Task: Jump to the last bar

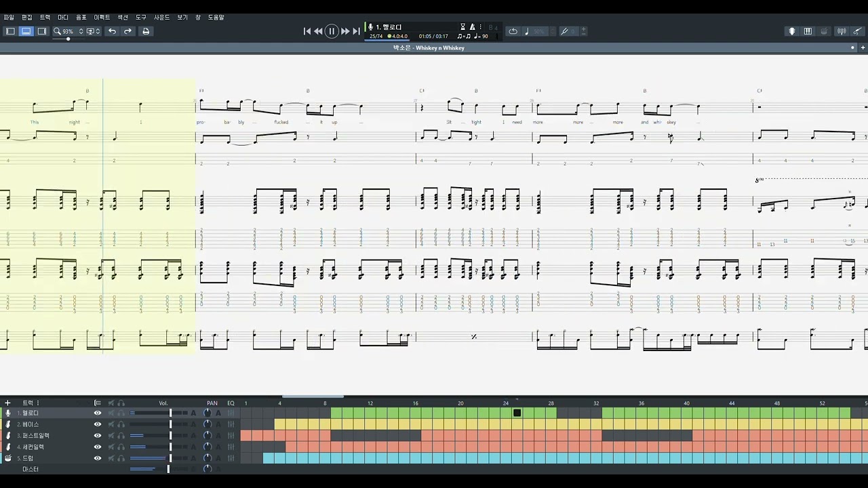Action: (x=356, y=31)
